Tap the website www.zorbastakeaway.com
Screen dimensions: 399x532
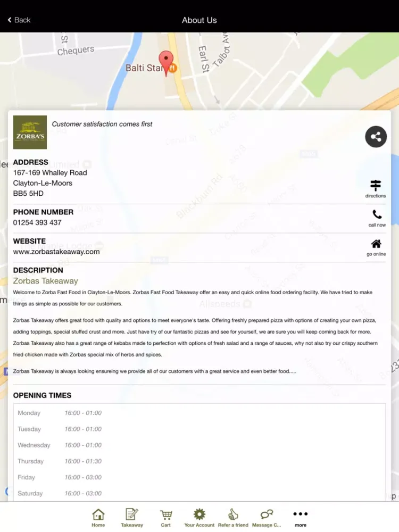click(56, 252)
